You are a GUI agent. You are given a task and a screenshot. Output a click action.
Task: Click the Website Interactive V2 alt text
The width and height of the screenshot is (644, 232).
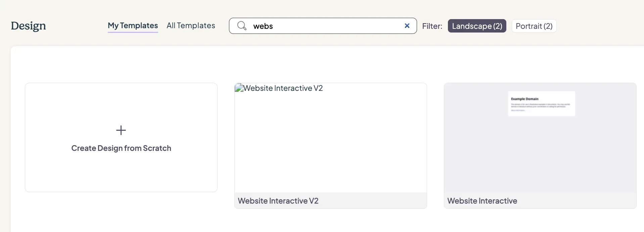(x=283, y=88)
